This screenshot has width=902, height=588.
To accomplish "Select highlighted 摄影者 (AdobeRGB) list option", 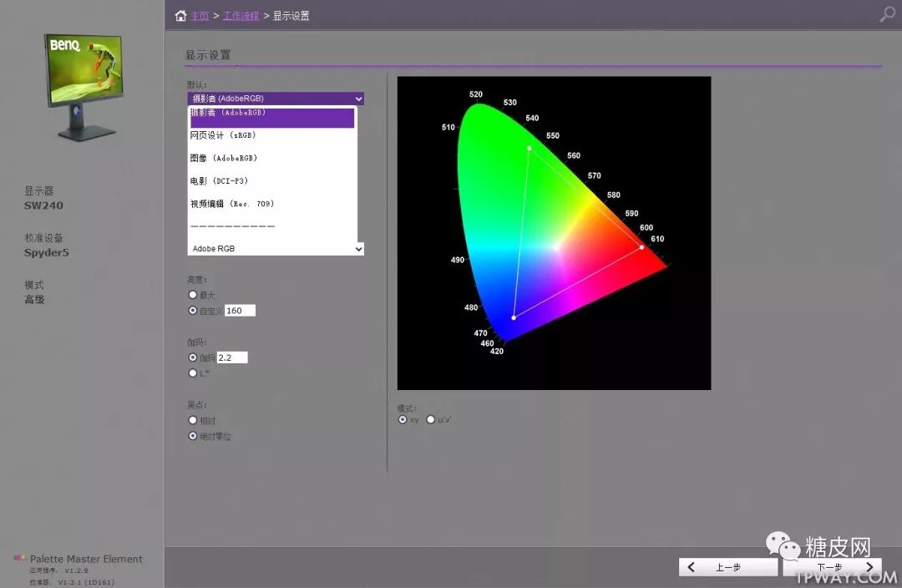I will 272,117.
